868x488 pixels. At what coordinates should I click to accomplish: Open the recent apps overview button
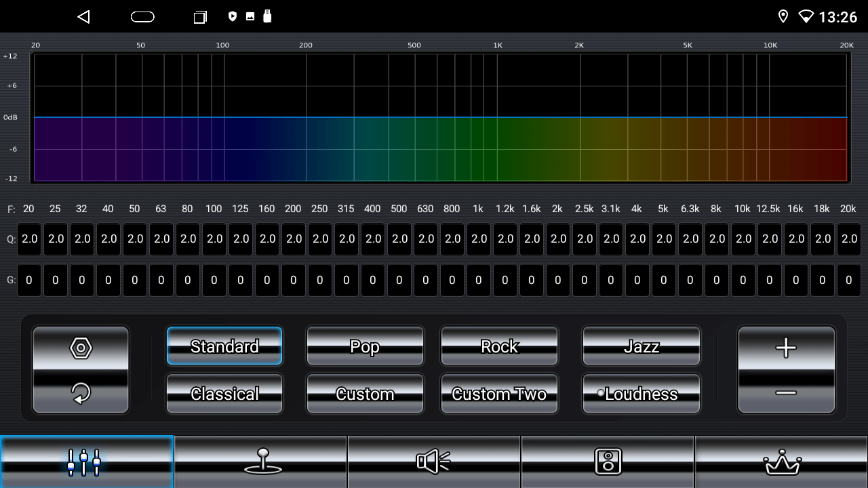point(200,17)
